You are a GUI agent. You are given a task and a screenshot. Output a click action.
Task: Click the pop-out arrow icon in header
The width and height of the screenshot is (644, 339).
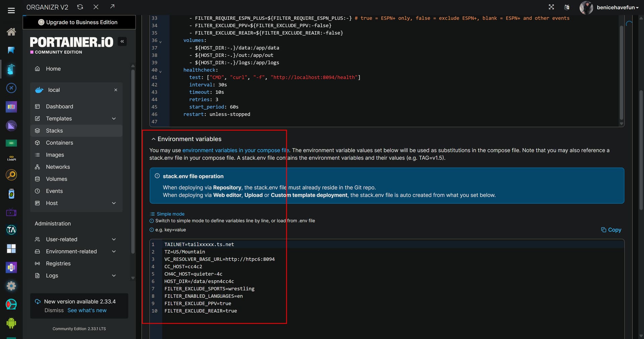112,7
